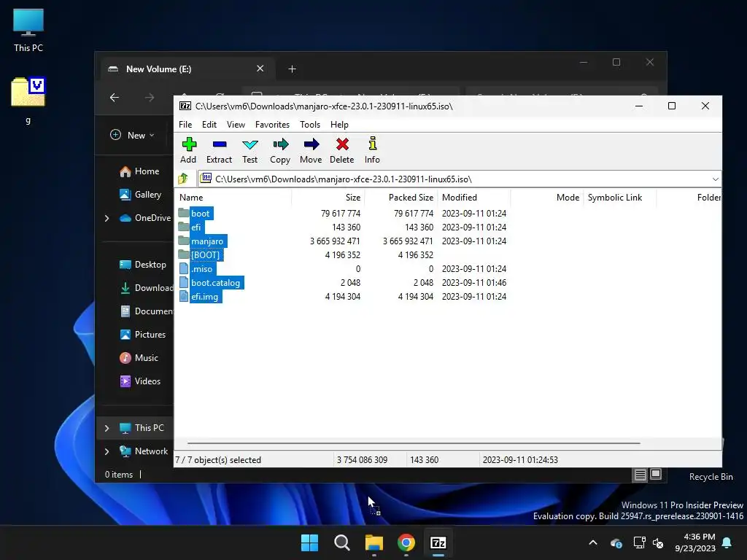Switch Explorer to details view icon

coord(640,474)
